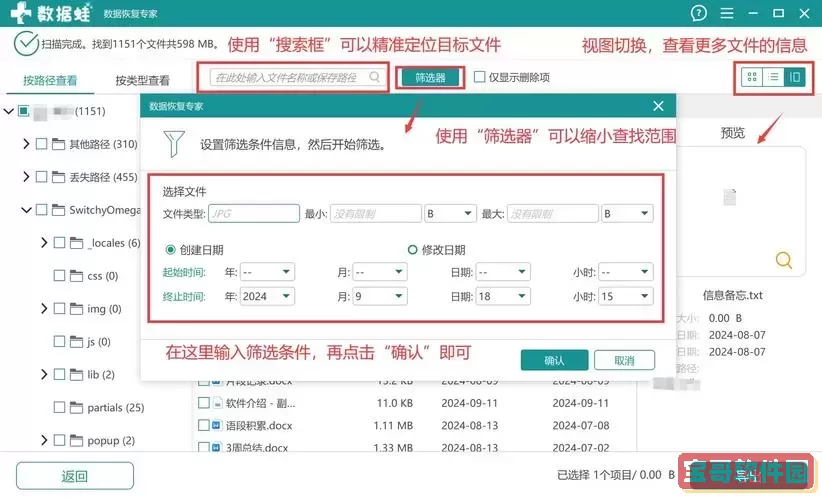Check the 其他路径 (310) checkbox
Viewport: 822px width, 500px height.
(x=41, y=144)
